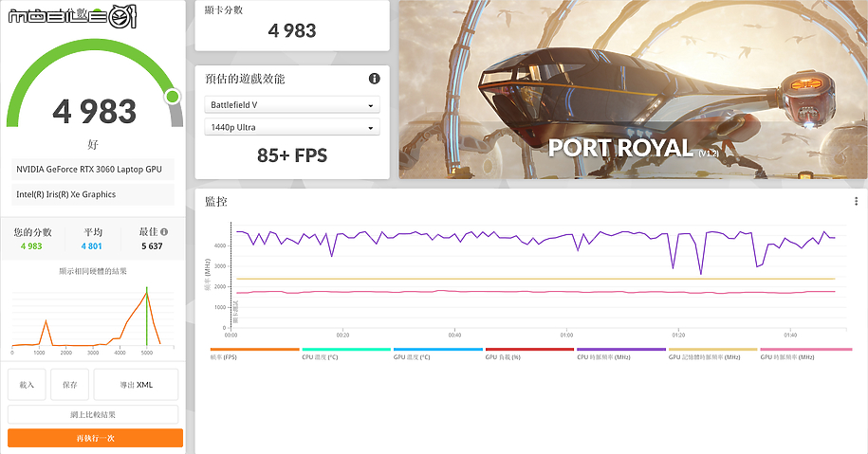
Task: Toggle the orange 幀率 (FPS) legend item
Action: pos(254,354)
